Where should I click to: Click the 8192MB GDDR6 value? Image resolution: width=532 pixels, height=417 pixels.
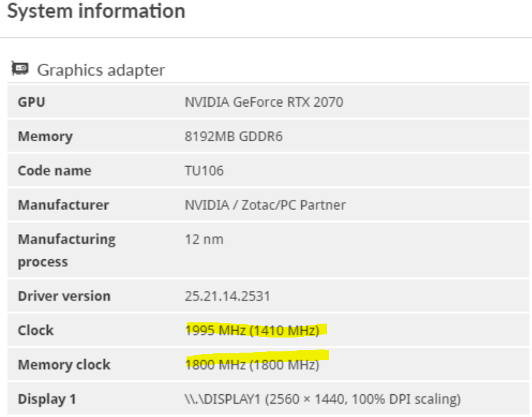pyautogui.click(x=233, y=136)
